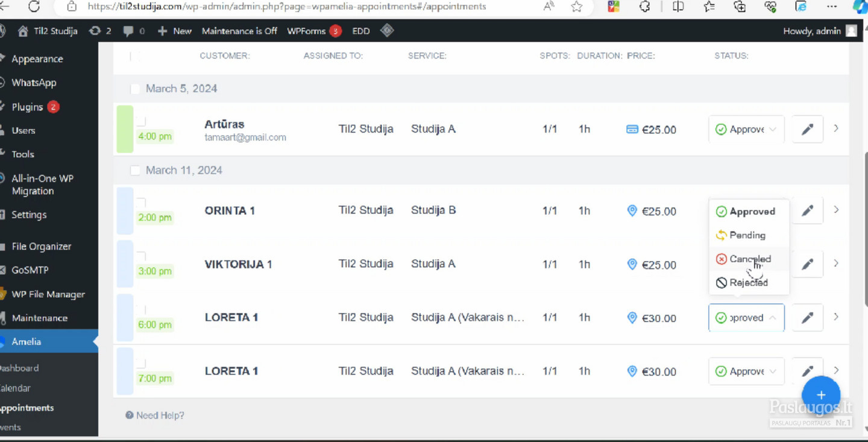Open the EDD item in the admin bar
This screenshot has width=868, height=442.
pos(361,31)
